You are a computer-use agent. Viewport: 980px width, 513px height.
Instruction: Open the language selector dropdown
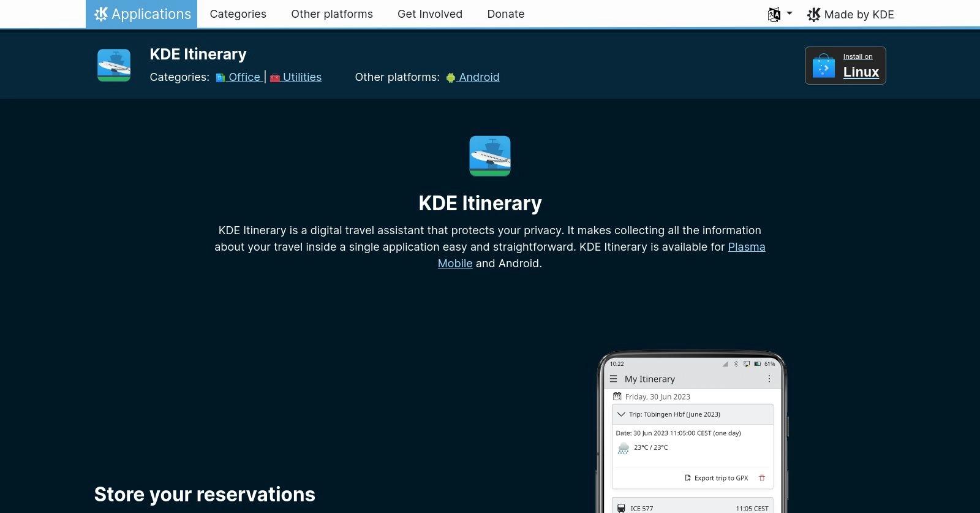780,14
